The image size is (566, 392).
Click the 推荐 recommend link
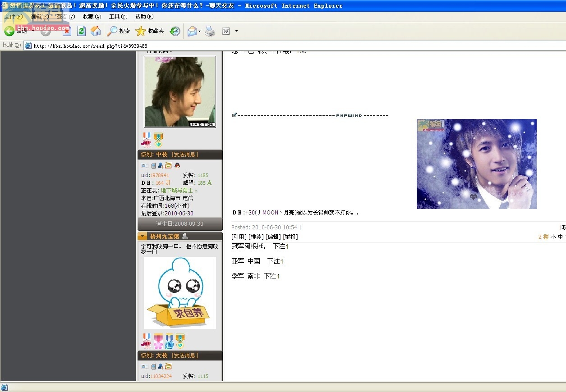point(256,237)
